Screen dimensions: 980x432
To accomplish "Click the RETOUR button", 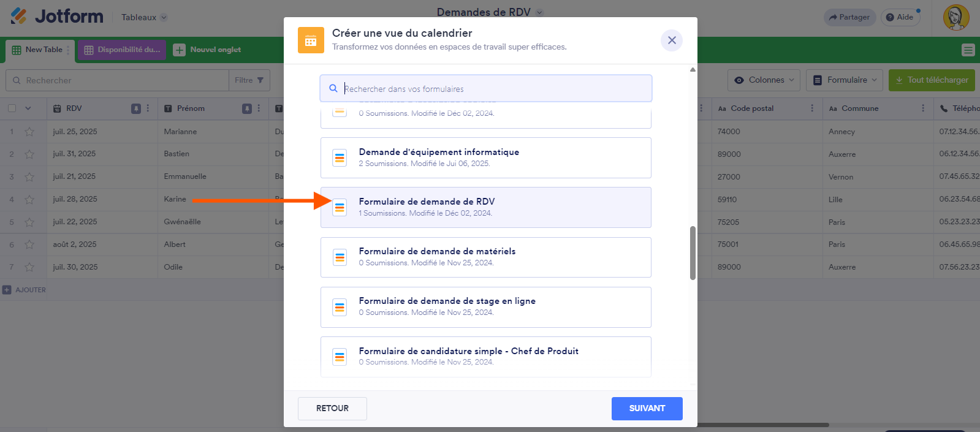I will pos(332,408).
